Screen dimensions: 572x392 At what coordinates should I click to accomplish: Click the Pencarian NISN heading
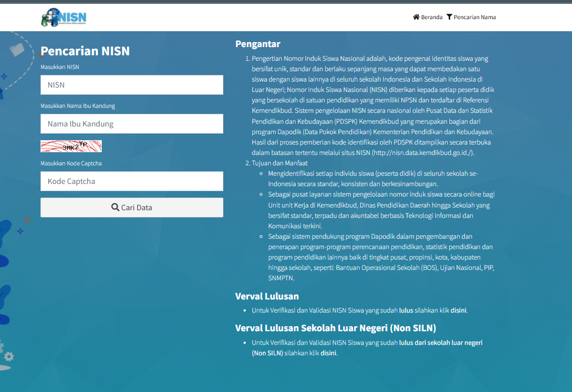85,51
